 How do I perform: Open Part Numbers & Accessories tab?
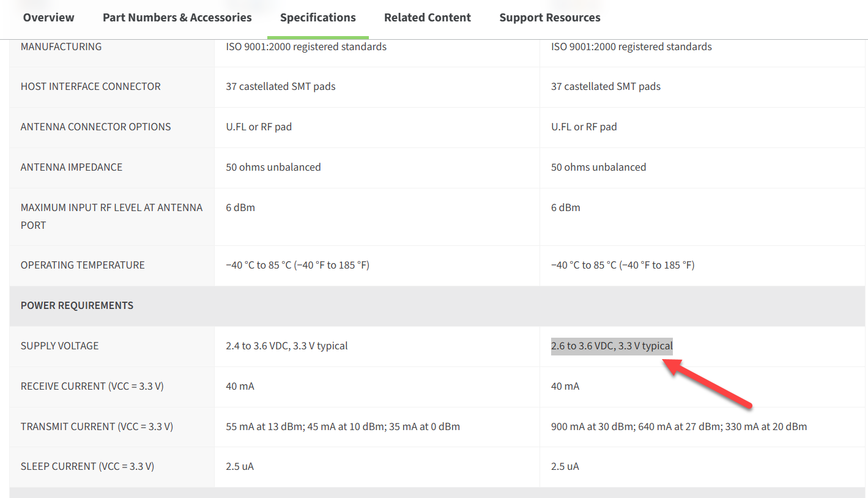[177, 18]
